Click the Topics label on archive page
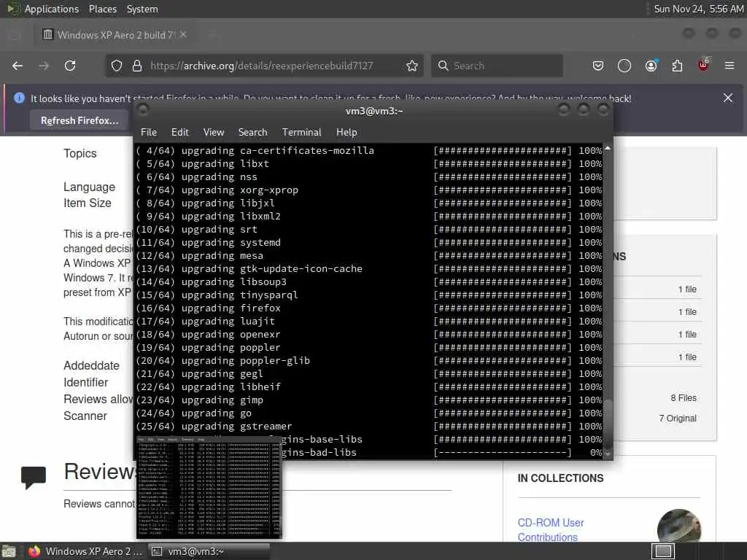This screenshot has height=560, width=747. pyautogui.click(x=80, y=153)
